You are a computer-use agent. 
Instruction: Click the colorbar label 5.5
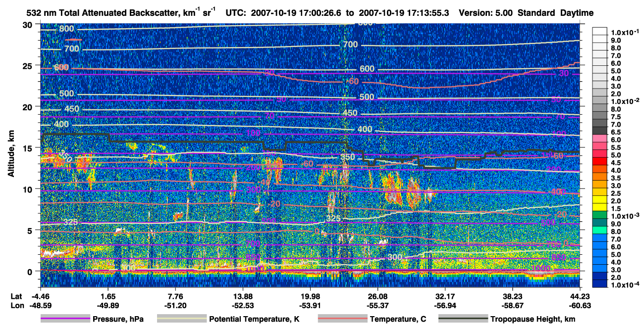click(617, 147)
